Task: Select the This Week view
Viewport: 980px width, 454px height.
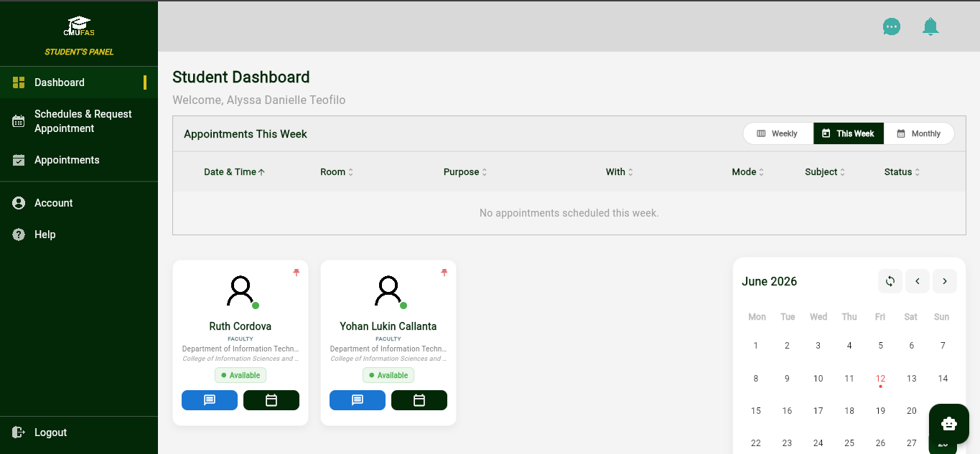Action: coord(849,133)
